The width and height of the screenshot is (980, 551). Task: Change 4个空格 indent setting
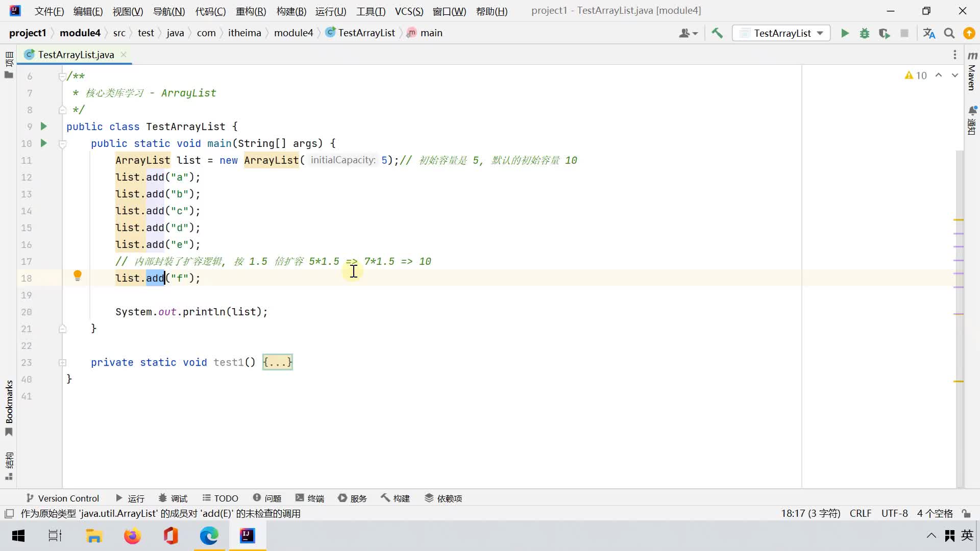point(935,514)
